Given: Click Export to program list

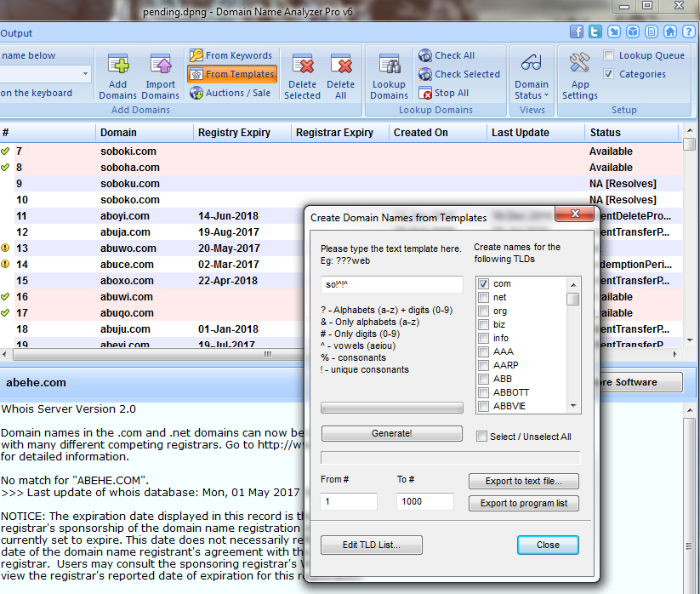Looking at the screenshot, I should [524, 503].
